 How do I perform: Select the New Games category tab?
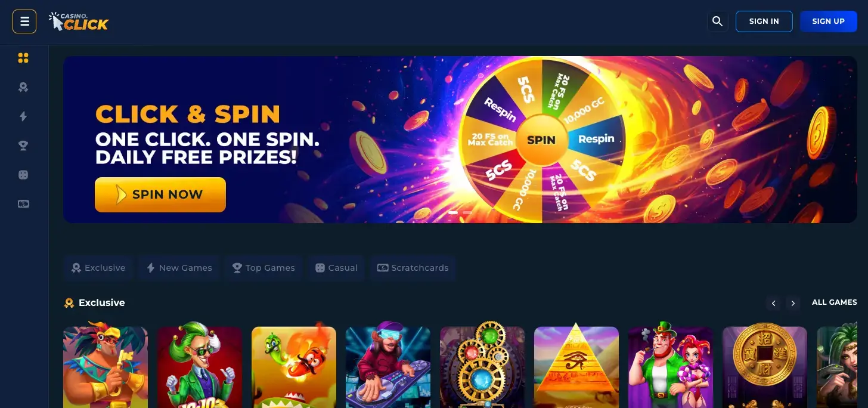(179, 268)
